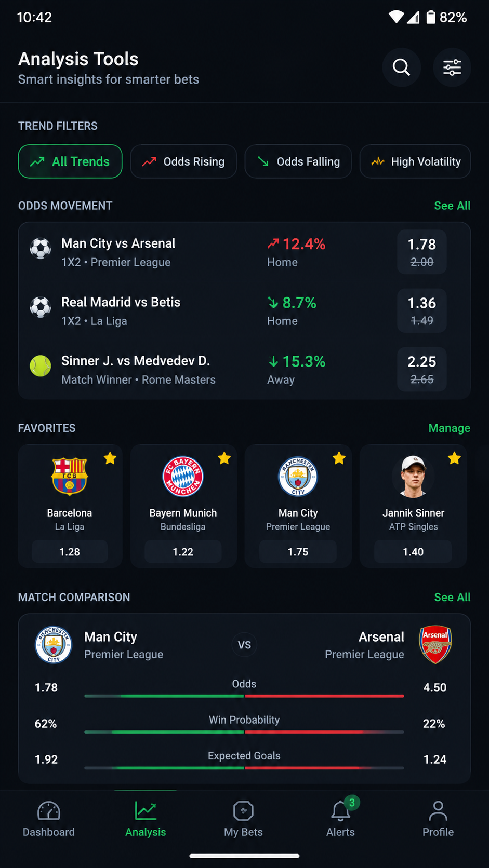
Task: Filter by Odds Rising
Action: [183, 161]
